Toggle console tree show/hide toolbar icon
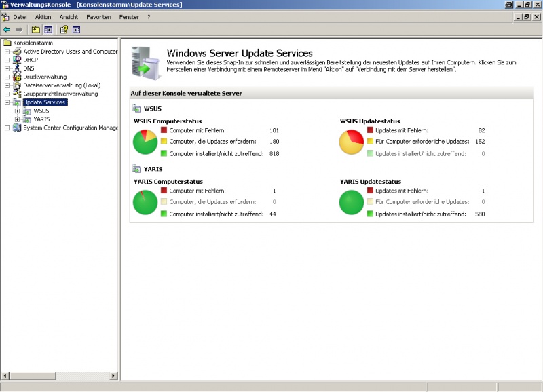The height and width of the screenshot is (392, 543). click(x=48, y=30)
